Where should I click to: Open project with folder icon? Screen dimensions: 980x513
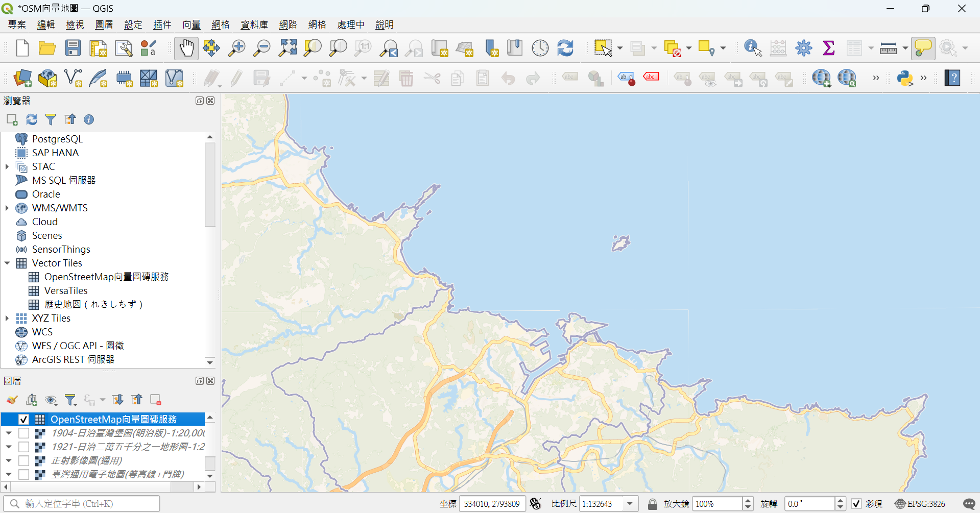(x=47, y=48)
